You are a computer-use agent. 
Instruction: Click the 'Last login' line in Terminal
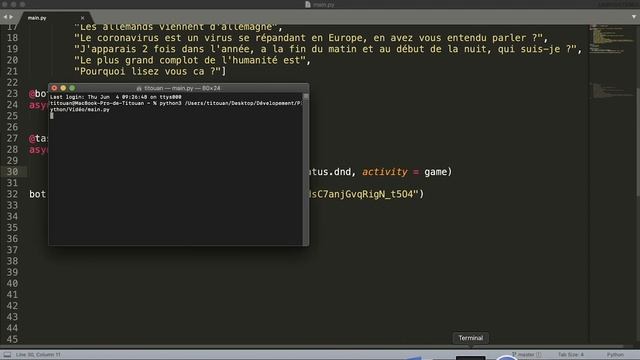click(x=116, y=97)
